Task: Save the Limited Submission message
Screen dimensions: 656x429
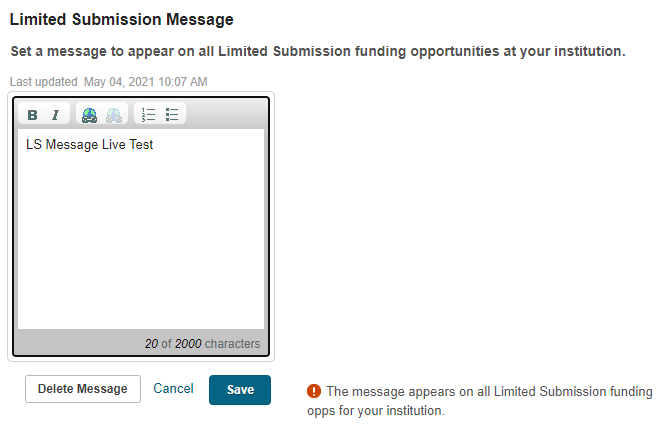Action: tap(240, 390)
